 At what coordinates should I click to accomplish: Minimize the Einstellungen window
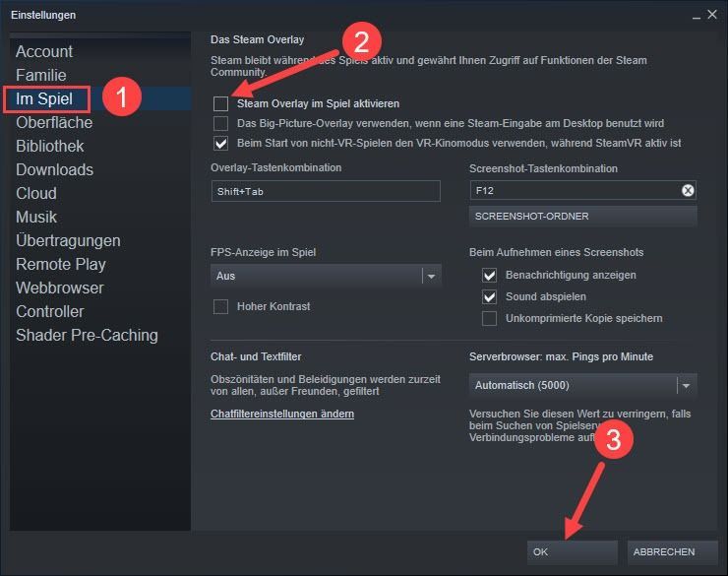click(696, 16)
